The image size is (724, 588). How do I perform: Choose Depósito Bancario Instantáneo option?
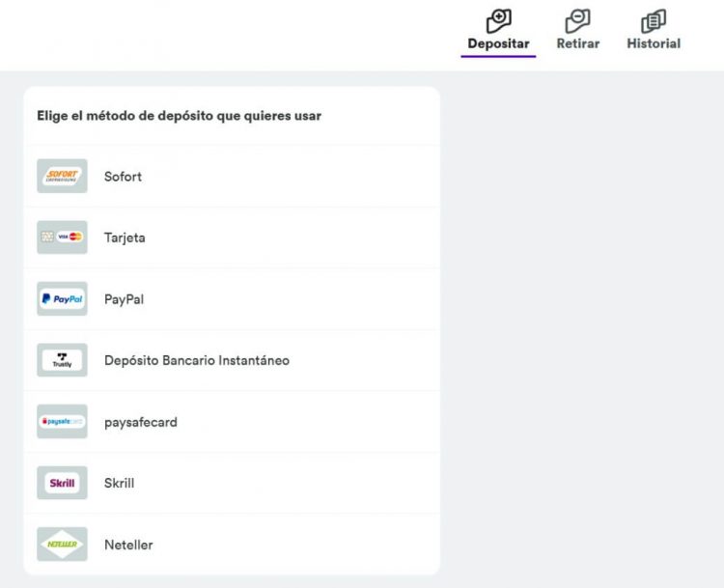(197, 360)
